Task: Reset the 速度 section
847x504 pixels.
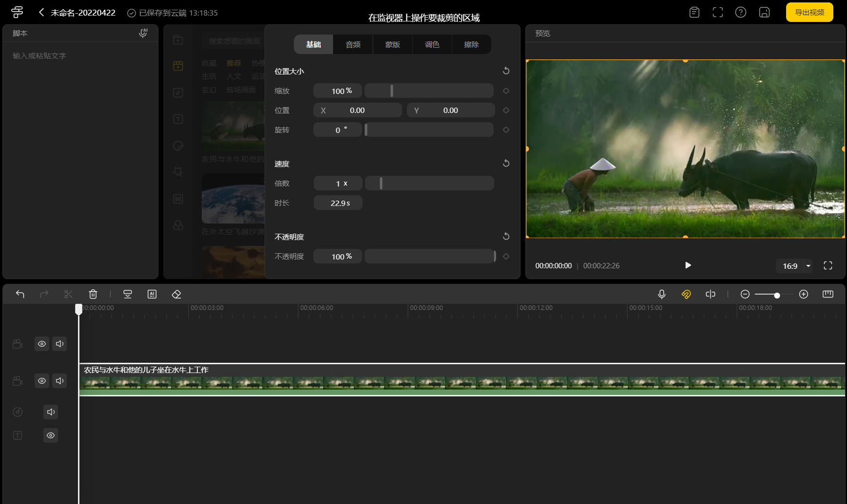Action: pyautogui.click(x=506, y=163)
